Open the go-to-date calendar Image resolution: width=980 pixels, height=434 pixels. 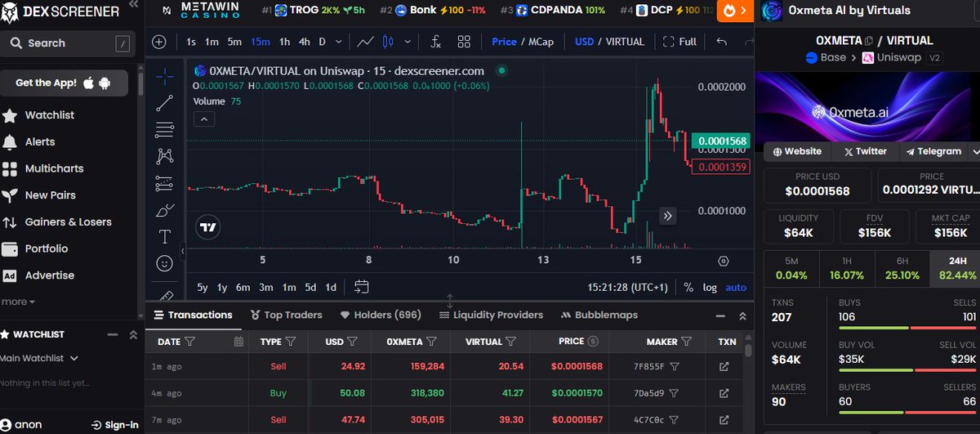pos(362,287)
